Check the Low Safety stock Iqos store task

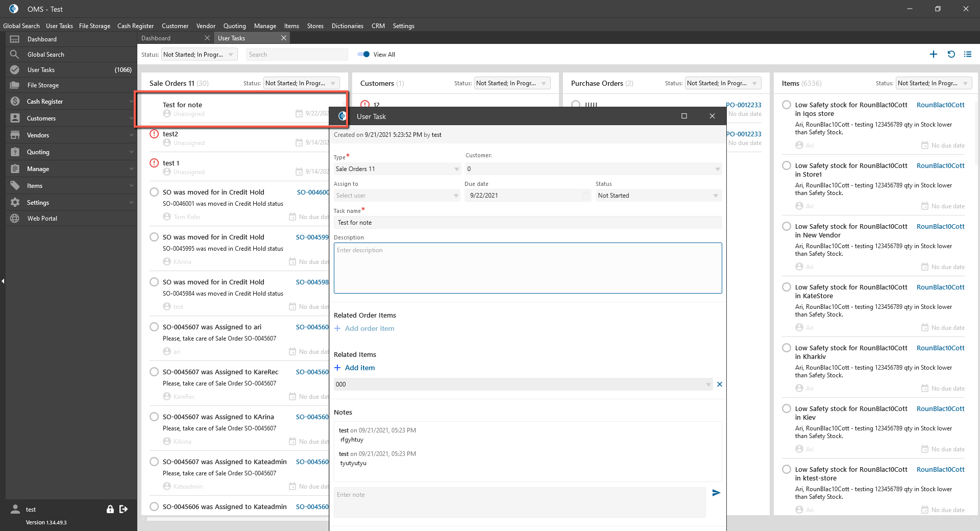pos(787,105)
